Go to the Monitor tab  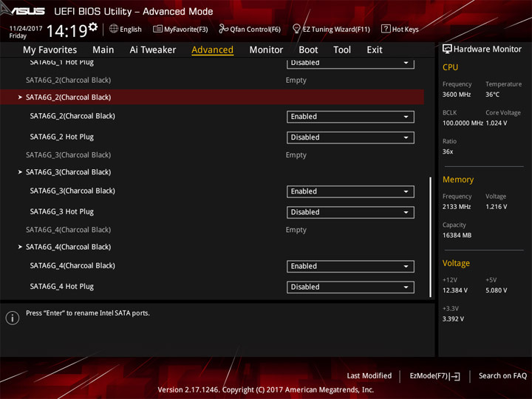coord(266,50)
